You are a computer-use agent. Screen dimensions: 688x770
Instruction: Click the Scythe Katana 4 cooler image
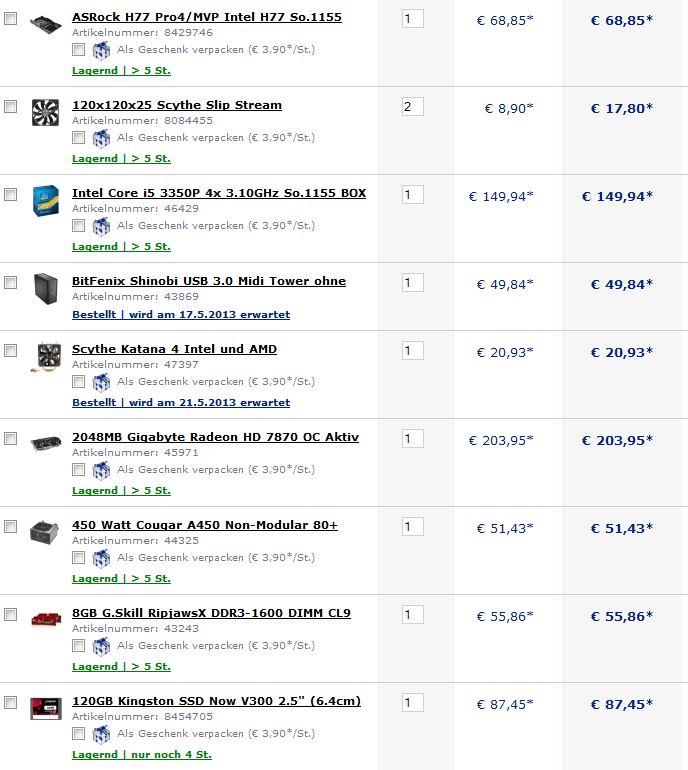46,357
